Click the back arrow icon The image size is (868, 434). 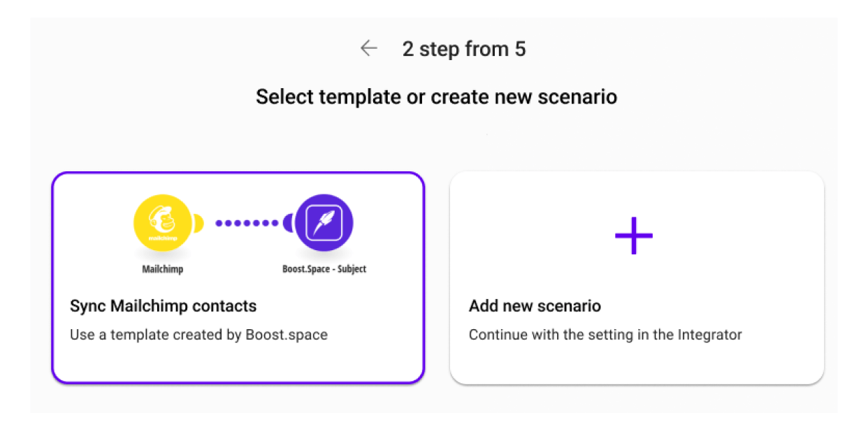click(368, 48)
